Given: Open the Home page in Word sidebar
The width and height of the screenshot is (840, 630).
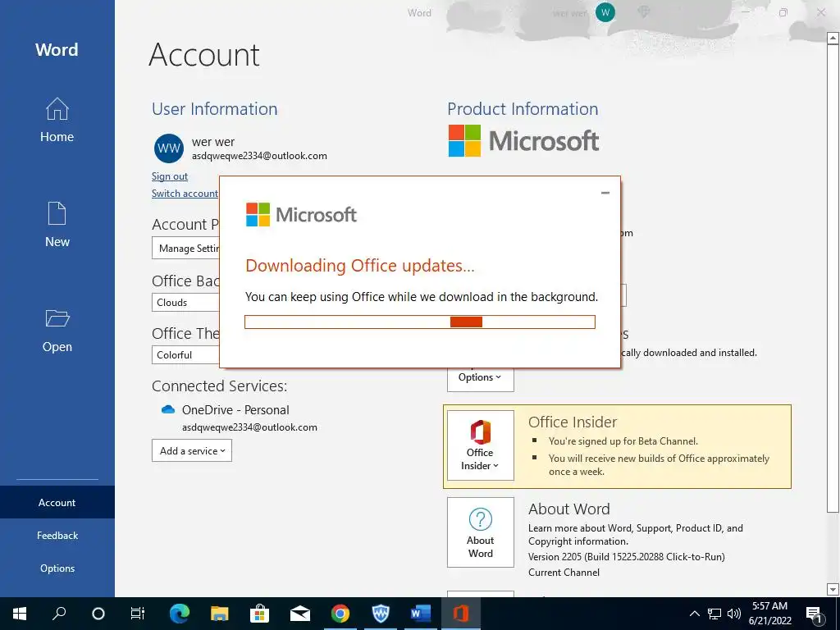Looking at the screenshot, I should point(57,121).
